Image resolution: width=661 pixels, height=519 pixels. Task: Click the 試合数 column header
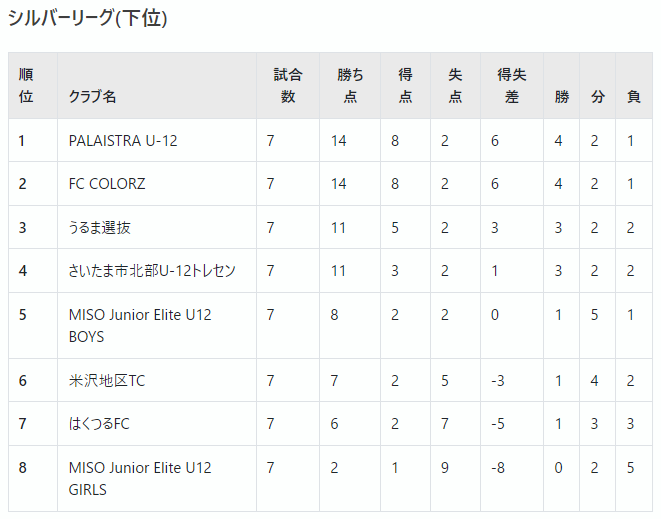tap(288, 86)
